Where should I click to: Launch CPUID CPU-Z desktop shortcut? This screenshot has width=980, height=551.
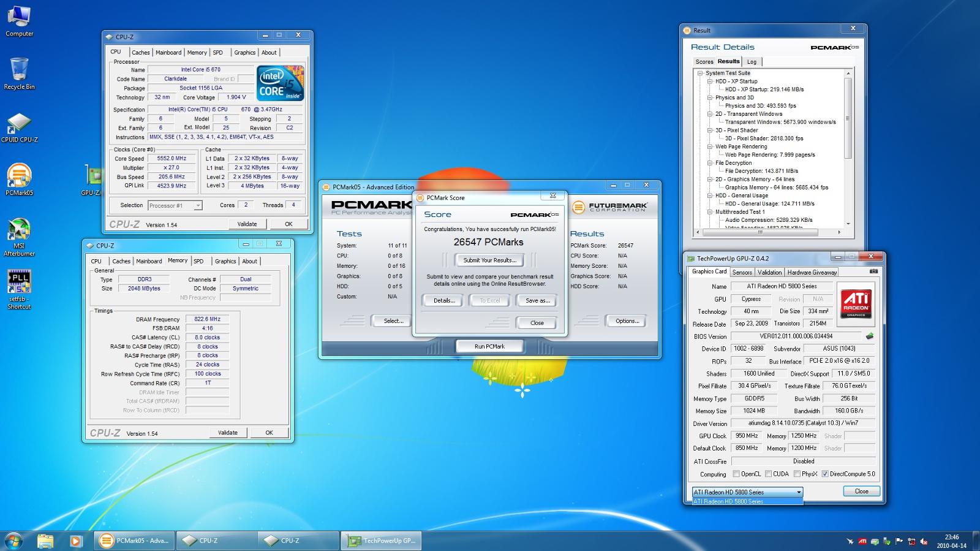(x=19, y=127)
